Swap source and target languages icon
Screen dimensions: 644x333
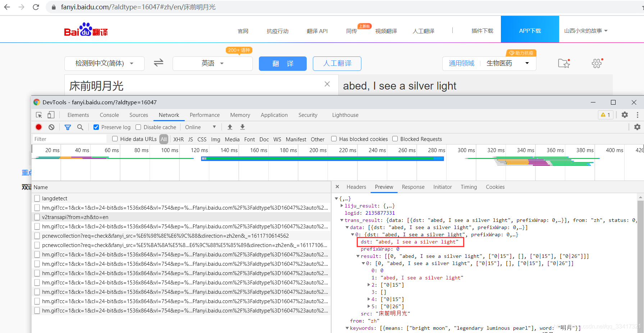click(x=159, y=63)
